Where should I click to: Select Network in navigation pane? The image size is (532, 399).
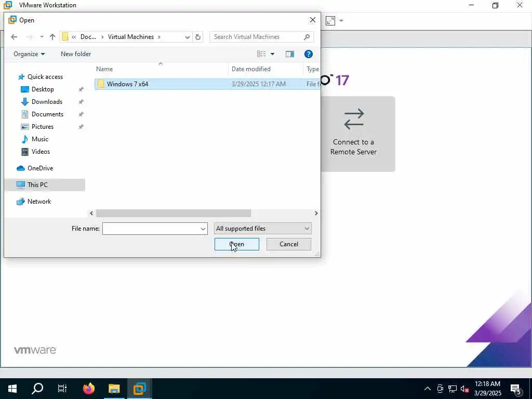coord(38,202)
